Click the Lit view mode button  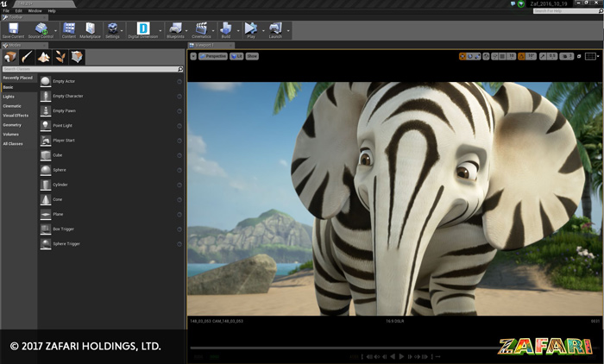pos(236,56)
